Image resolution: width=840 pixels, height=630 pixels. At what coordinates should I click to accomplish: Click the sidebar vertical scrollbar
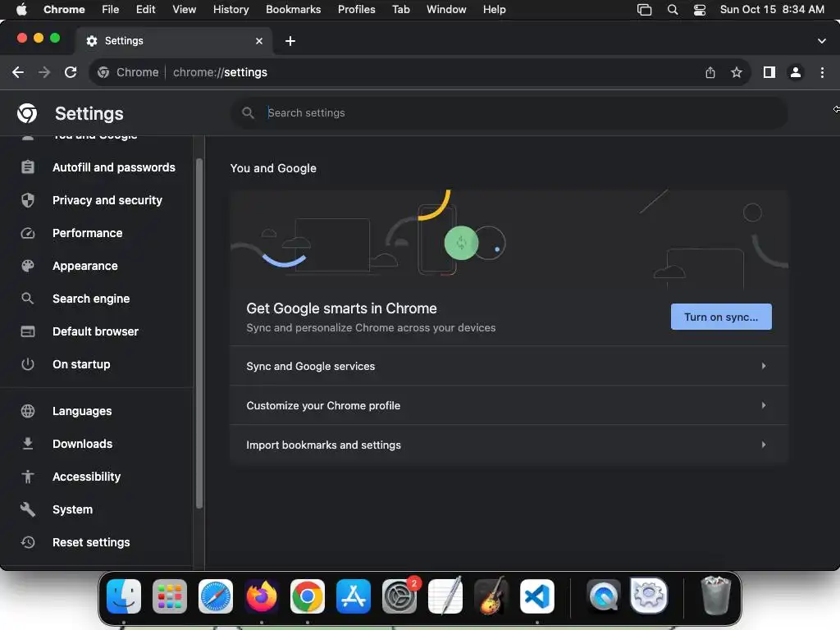pos(199,332)
